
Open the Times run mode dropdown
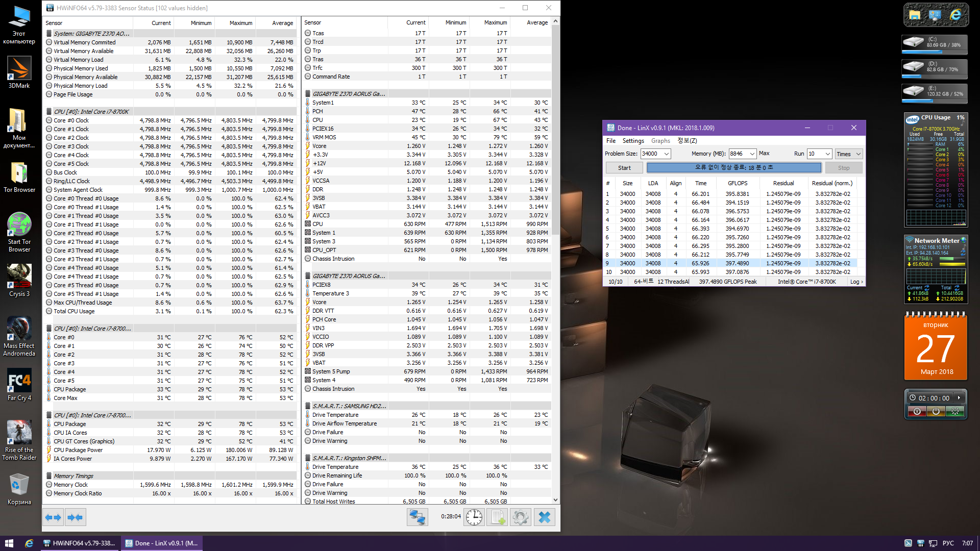click(x=849, y=154)
